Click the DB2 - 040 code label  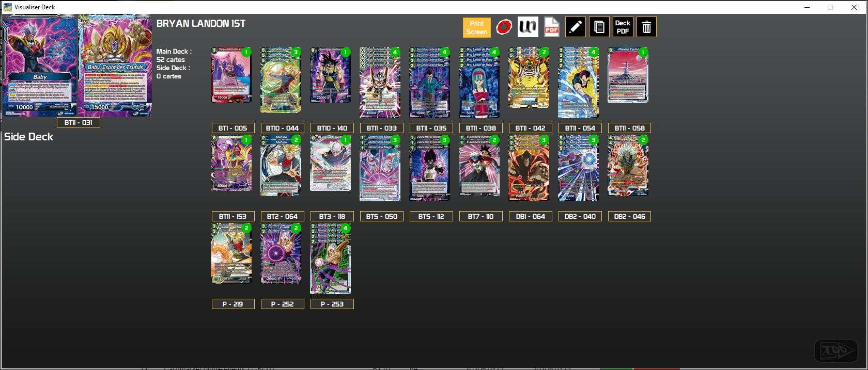pos(580,216)
